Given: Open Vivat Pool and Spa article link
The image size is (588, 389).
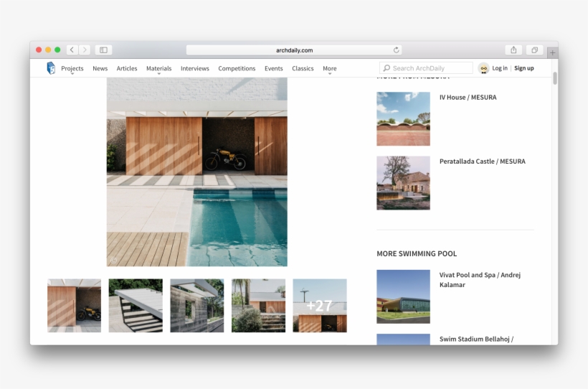Looking at the screenshot, I should pos(480,280).
